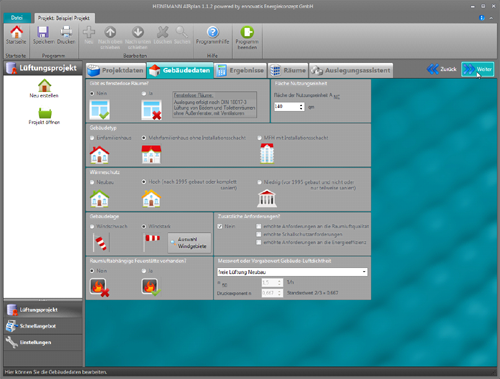The image size is (500, 379).
Task: Save project with the Speichern disk icon
Action: point(43,32)
